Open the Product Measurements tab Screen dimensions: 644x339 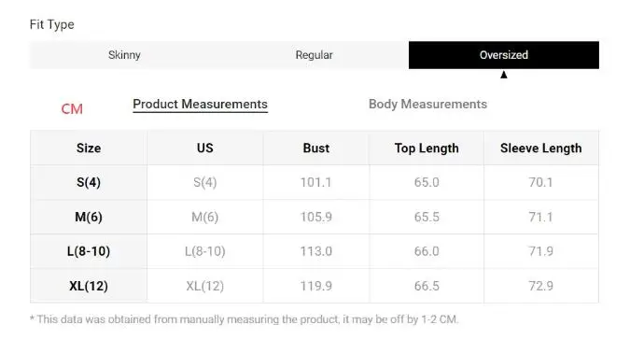click(200, 104)
